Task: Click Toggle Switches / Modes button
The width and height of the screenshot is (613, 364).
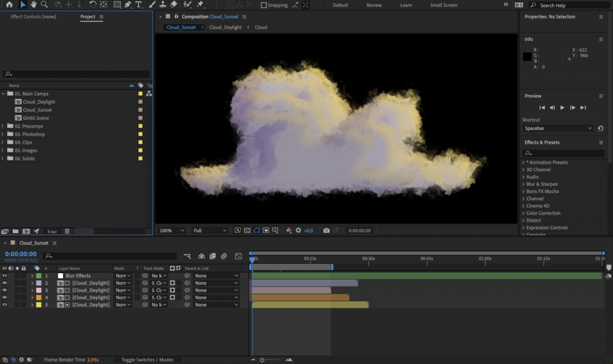Action: point(147,360)
